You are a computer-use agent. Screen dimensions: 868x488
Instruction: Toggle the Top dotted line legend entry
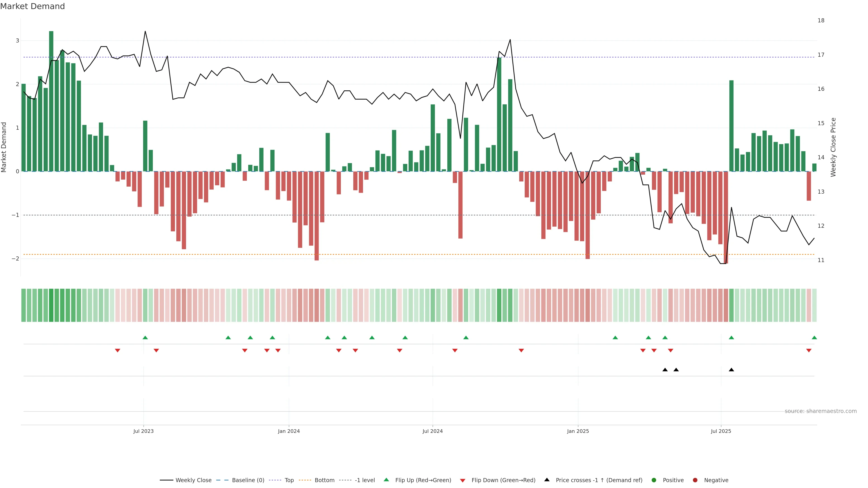[289, 480]
